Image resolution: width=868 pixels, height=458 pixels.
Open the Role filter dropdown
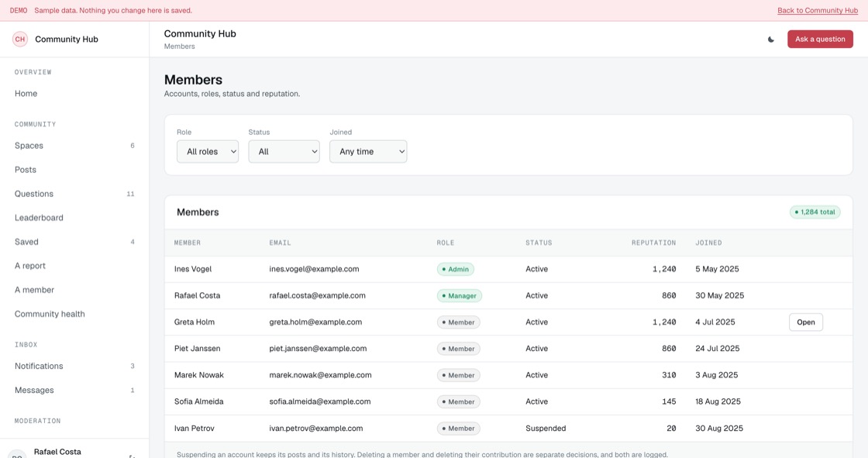(x=208, y=152)
